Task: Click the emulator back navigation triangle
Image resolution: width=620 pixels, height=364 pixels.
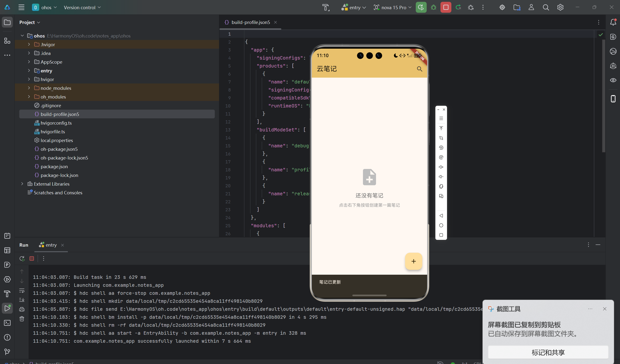Action: 441,216
